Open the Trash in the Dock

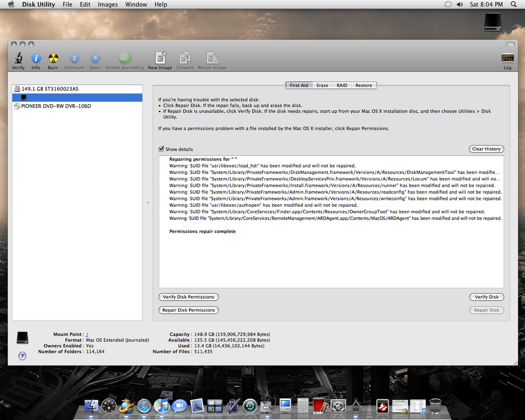(x=435, y=406)
